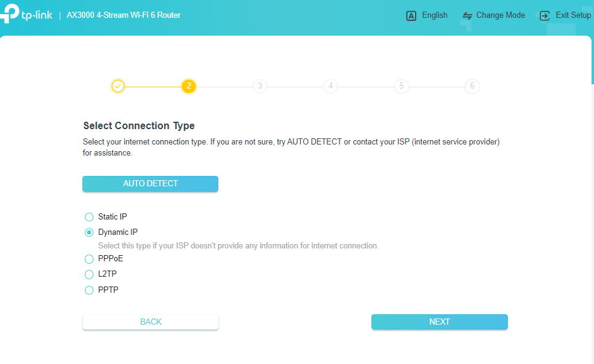Select the L2TP radio button
The width and height of the screenshot is (594, 364).
coord(89,274)
